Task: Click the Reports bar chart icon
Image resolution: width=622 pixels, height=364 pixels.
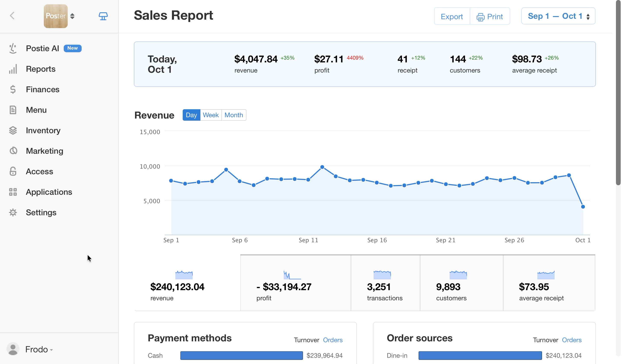Action: tap(13, 69)
